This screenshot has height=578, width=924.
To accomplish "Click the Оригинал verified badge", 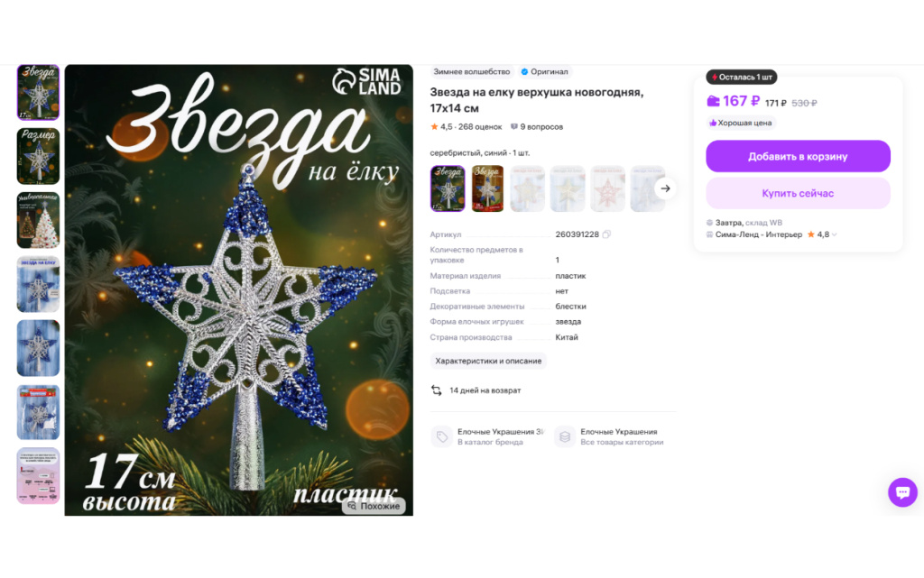I will tap(544, 72).
